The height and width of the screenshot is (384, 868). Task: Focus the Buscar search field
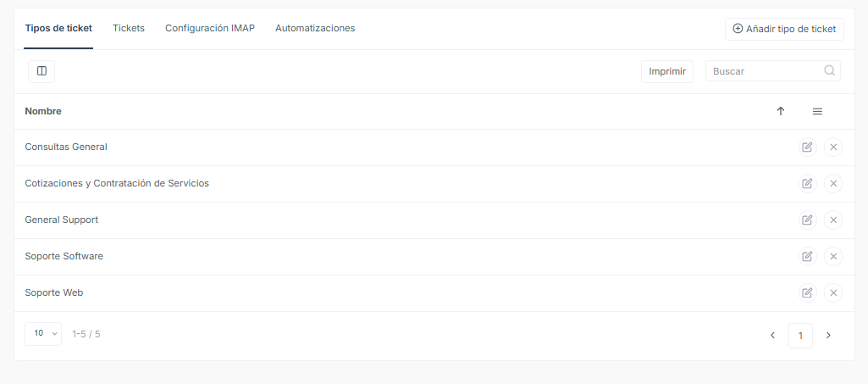pos(766,71)
